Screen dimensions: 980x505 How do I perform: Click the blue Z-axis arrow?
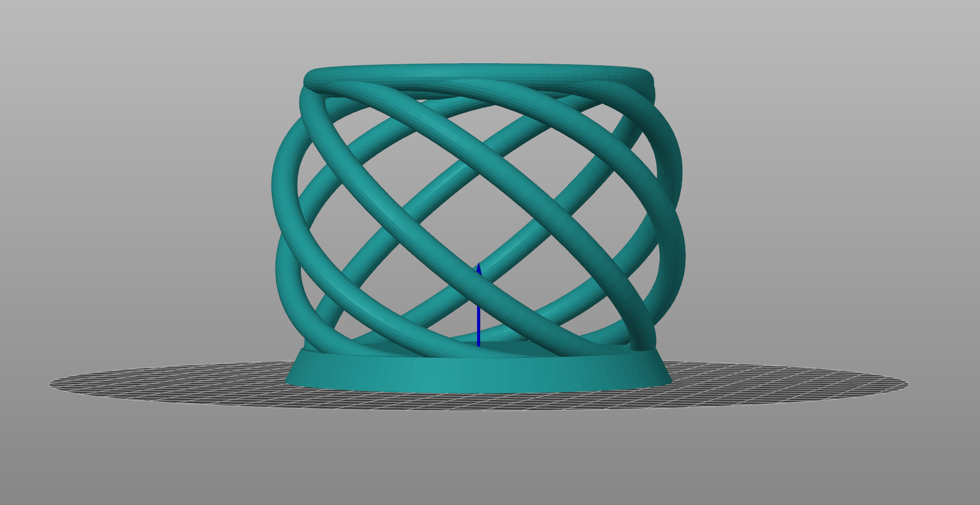479,305
